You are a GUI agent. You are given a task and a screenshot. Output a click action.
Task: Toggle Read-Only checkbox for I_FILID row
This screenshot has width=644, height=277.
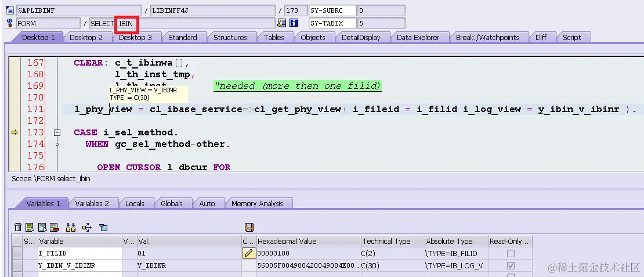point(511,254)
